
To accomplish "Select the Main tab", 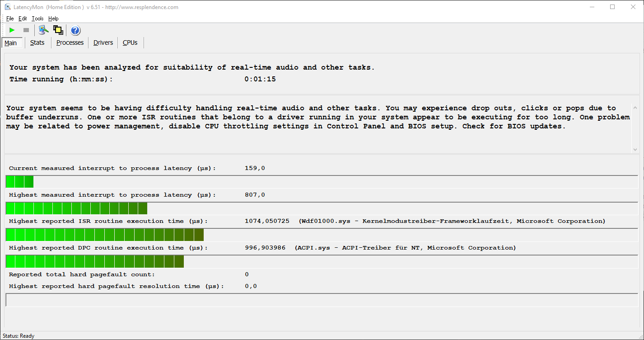I will tap(11, 43).
